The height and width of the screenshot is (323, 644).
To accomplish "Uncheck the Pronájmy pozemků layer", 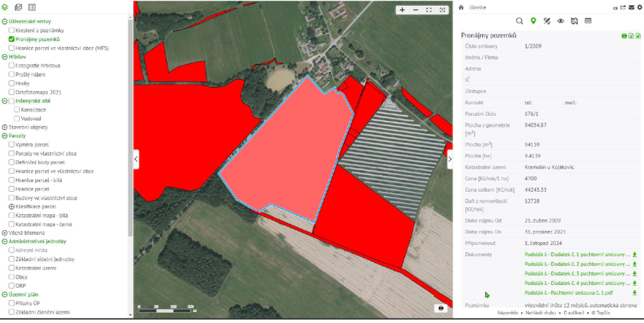I will point(12,39).
